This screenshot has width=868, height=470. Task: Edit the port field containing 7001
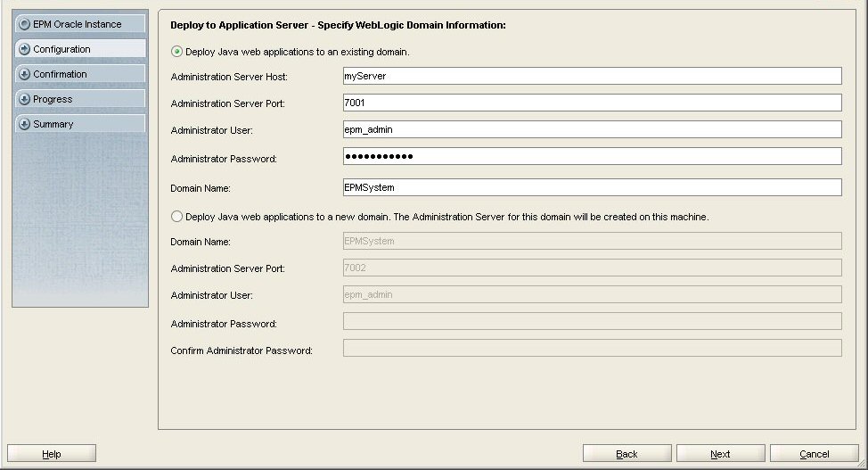point(593,103)
